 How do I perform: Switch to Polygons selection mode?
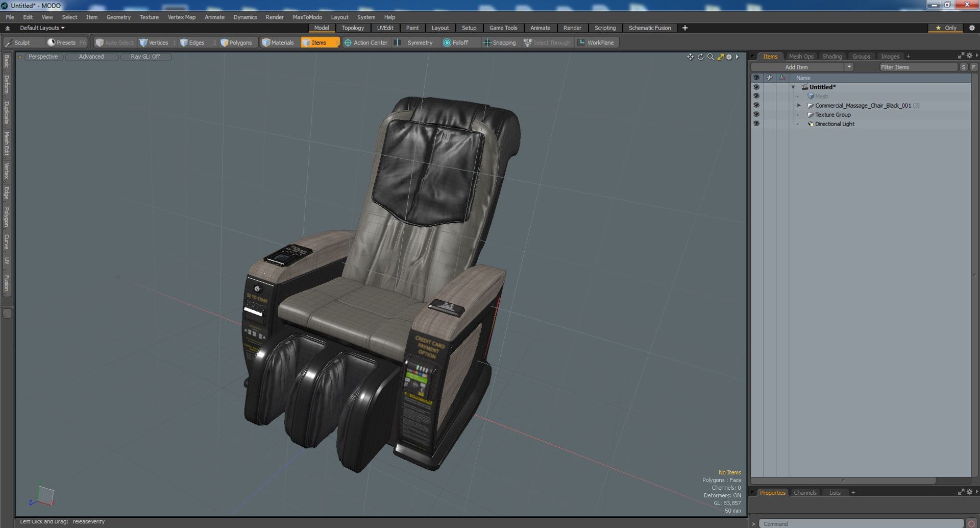[x=236, y=42]
